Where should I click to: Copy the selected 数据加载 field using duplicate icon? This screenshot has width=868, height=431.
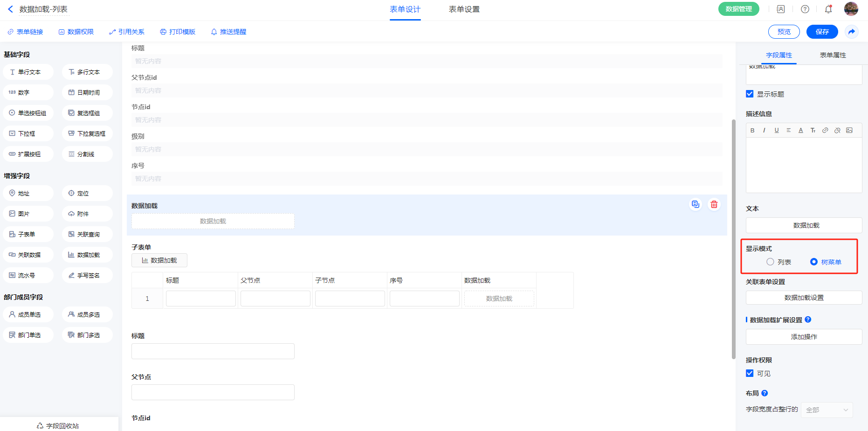click(695, 204)
